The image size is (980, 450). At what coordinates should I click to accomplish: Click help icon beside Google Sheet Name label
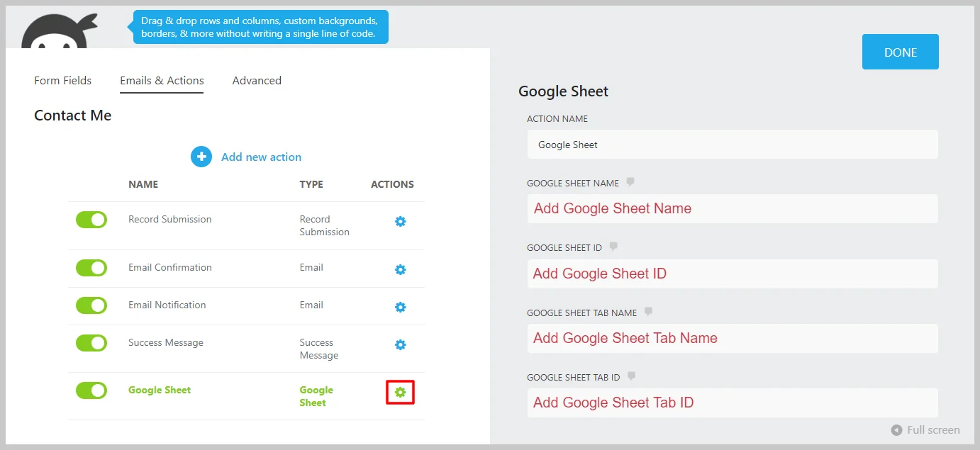tap(630, 182)
